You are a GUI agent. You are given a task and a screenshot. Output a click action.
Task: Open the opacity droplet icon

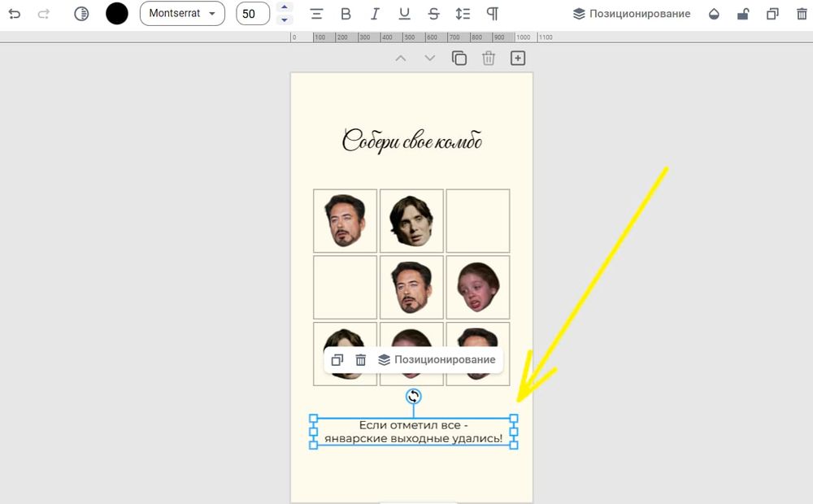click(714, 14)
